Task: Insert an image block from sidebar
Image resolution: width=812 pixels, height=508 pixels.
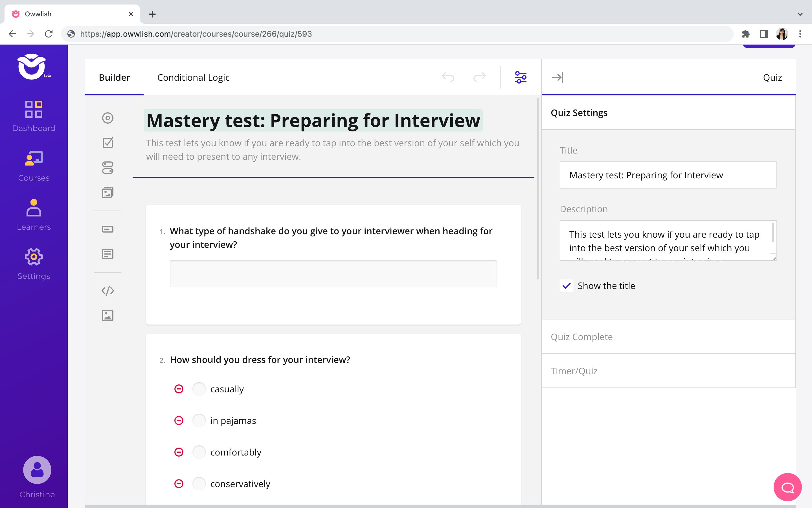Action: click(107, 316)
